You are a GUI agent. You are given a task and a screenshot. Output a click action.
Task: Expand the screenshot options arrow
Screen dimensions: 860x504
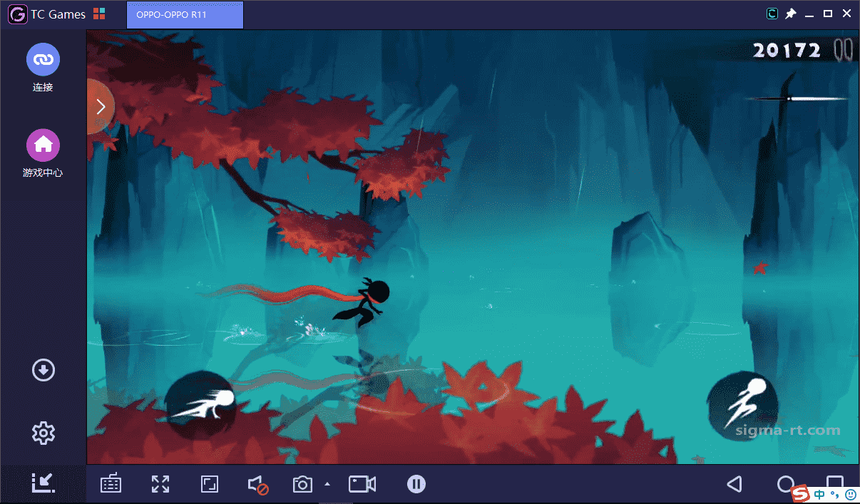pos(327,484)
